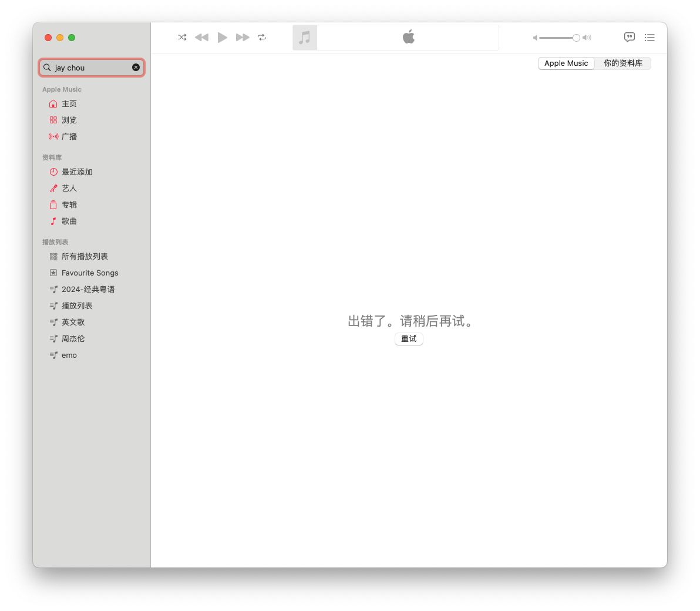Click the music note album artwork thumbnail

pos(305,38)
